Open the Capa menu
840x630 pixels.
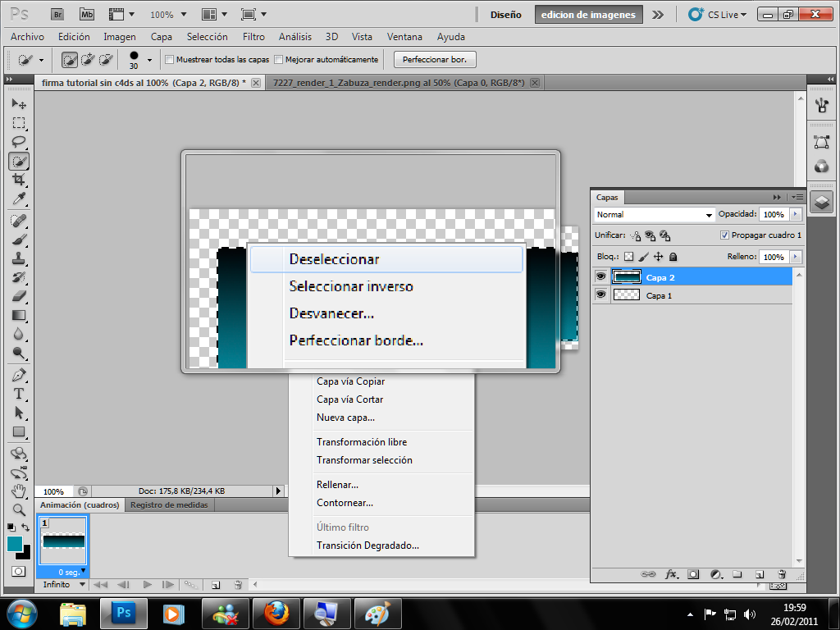point(162,37)
